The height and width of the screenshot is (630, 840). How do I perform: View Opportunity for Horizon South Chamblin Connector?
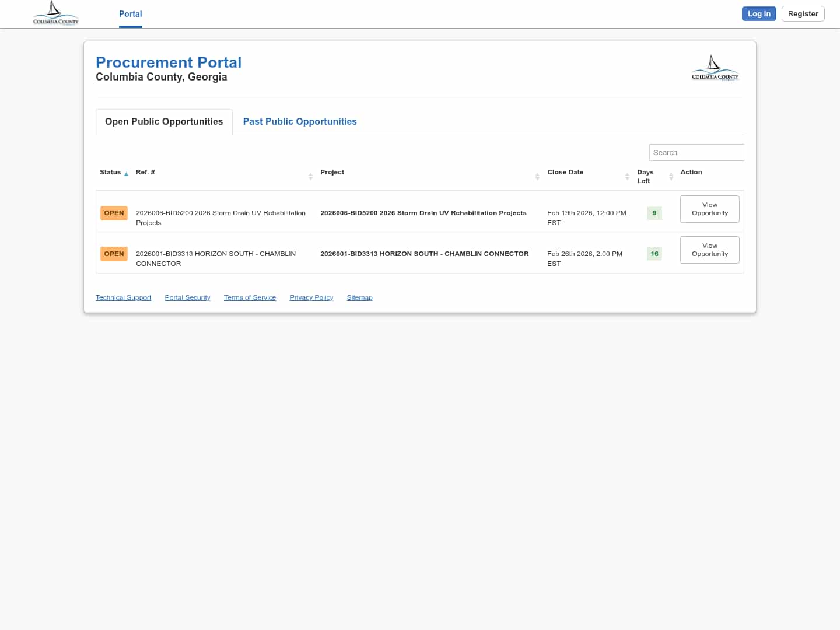(x=709, y=250)
